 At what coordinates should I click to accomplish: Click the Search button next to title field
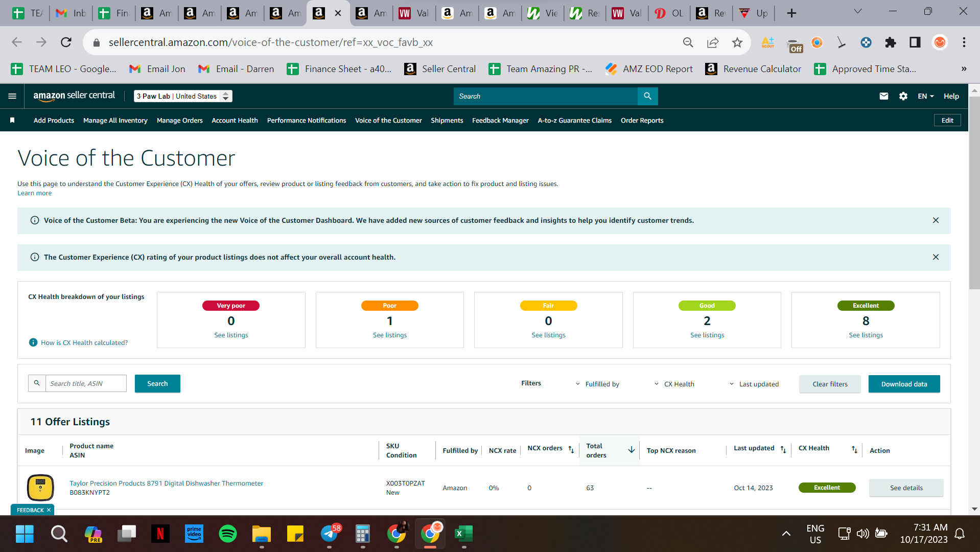[157, 383]
